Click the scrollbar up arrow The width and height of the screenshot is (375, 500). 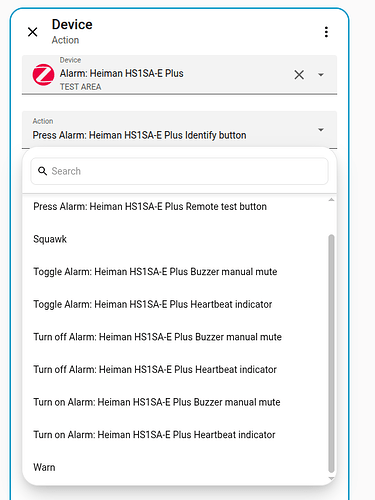click(331, 200)
